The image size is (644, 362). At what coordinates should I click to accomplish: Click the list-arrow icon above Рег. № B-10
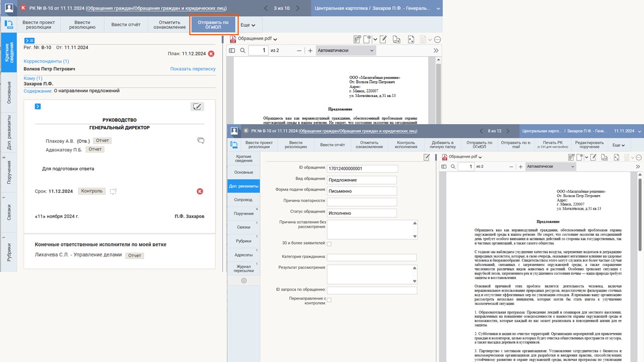(x=29, y=41)
